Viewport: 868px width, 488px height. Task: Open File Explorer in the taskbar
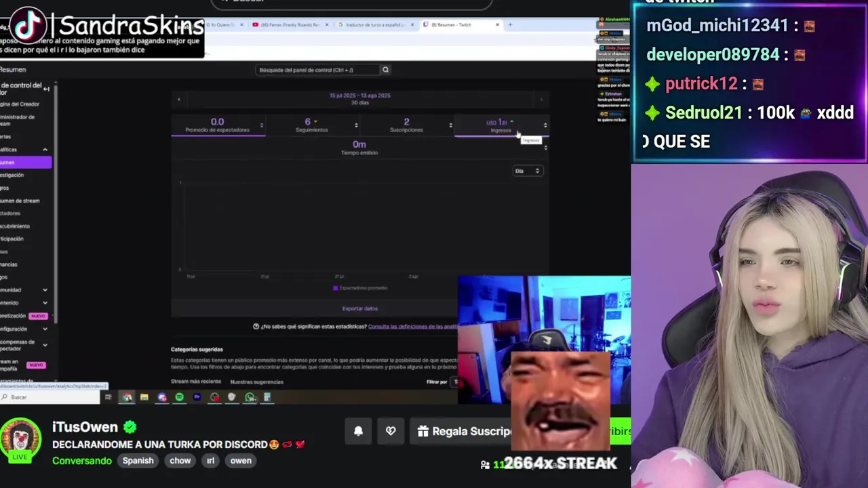pyautogui.click(x=144, y=397)
